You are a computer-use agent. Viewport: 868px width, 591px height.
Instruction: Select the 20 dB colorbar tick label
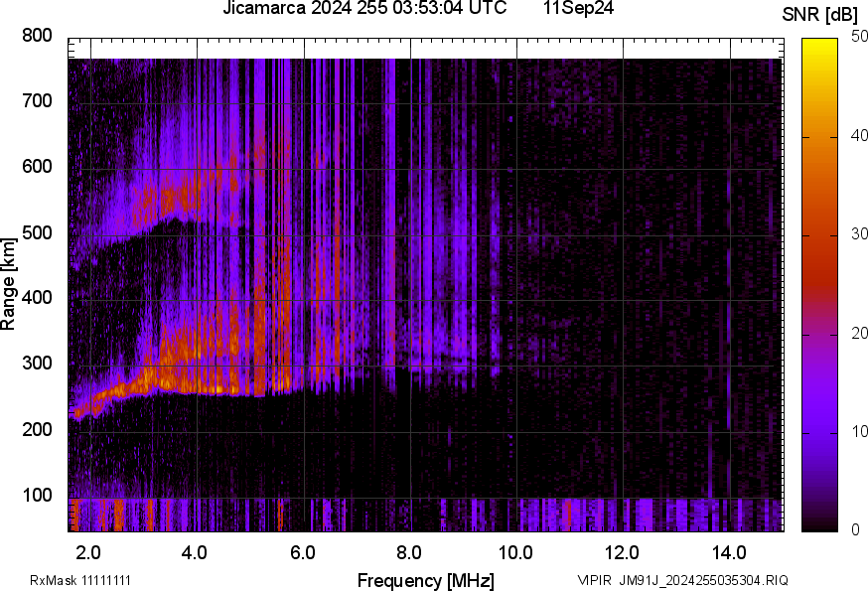pyautogui.click(x=858, y=334)
